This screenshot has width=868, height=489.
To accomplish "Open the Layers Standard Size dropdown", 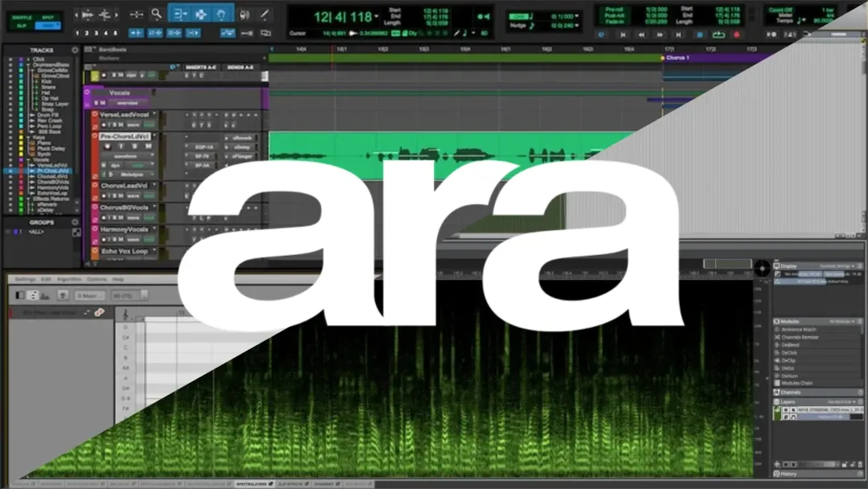I will (x=842, y=401).
